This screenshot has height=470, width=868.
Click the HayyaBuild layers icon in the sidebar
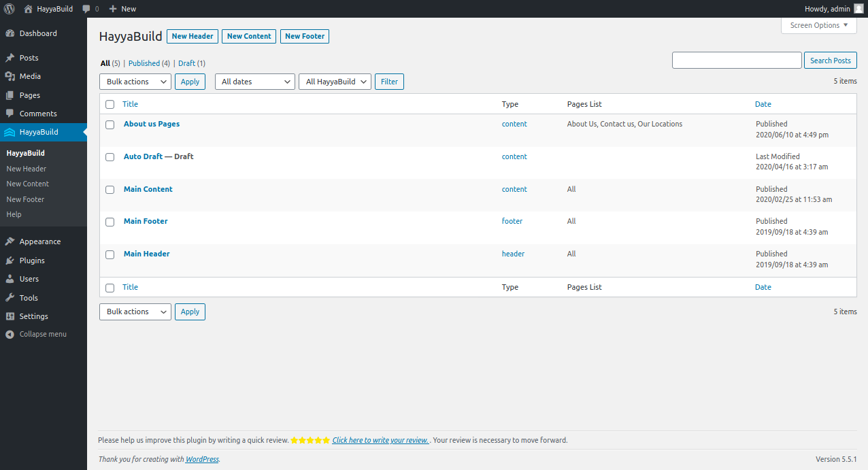[10, 132]
